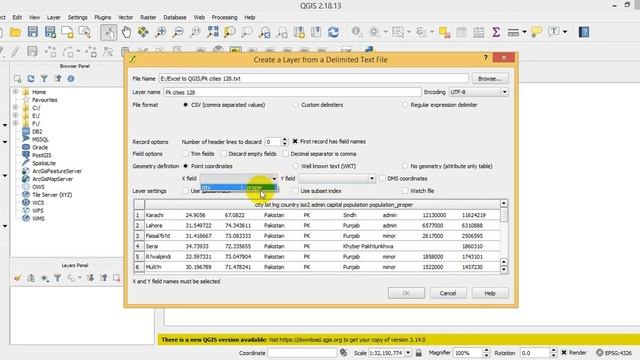
Task: Select the Text Annotation tool
Action: click(x=554, y=32)
